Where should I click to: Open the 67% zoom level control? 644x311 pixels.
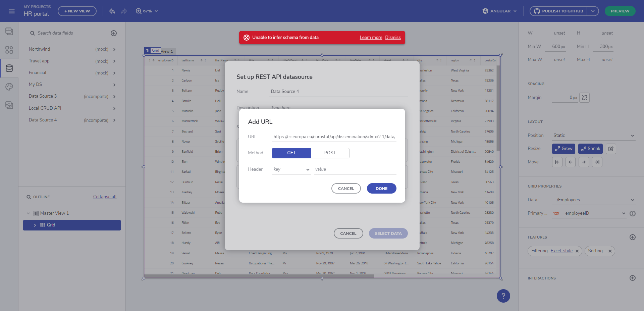tap(147, 11)
